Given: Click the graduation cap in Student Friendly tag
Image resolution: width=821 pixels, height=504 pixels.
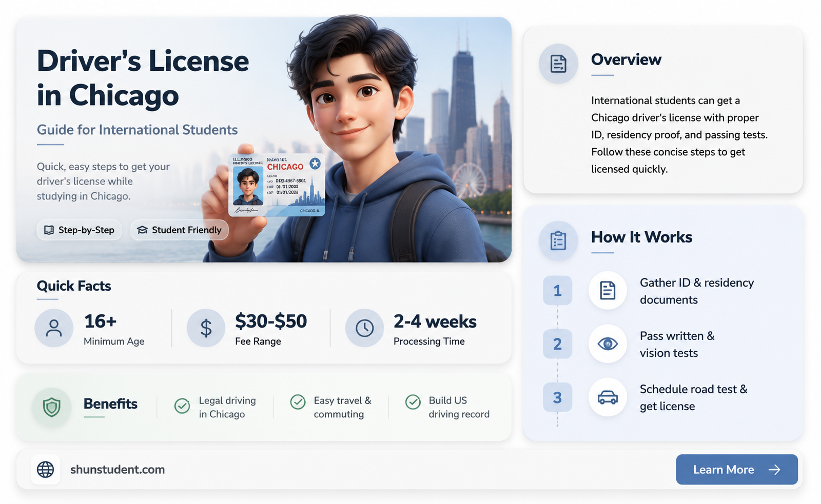Looking at the screenshot, I should 142,230.
